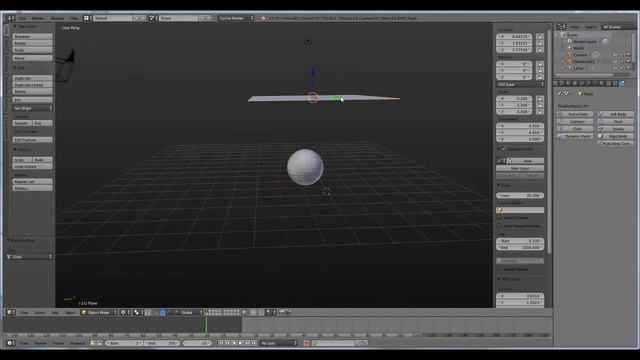Screen dimensions: 640x360
Task: Lock the Location Z axis
Action: tap(540, 50)
